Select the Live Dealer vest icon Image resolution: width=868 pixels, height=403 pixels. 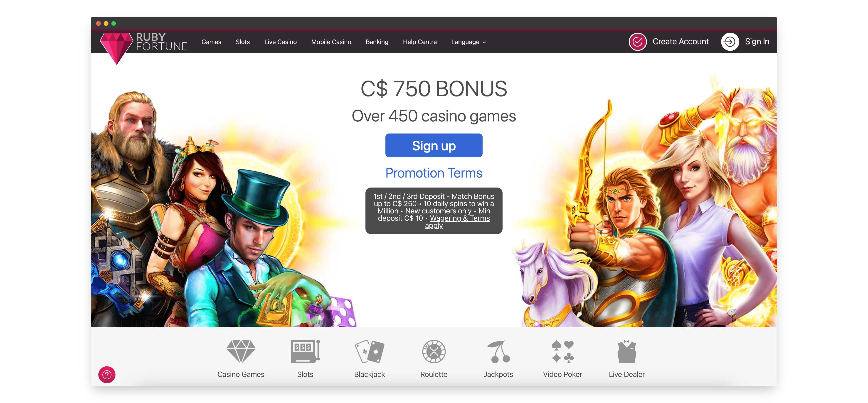click(x=627, y=351)
